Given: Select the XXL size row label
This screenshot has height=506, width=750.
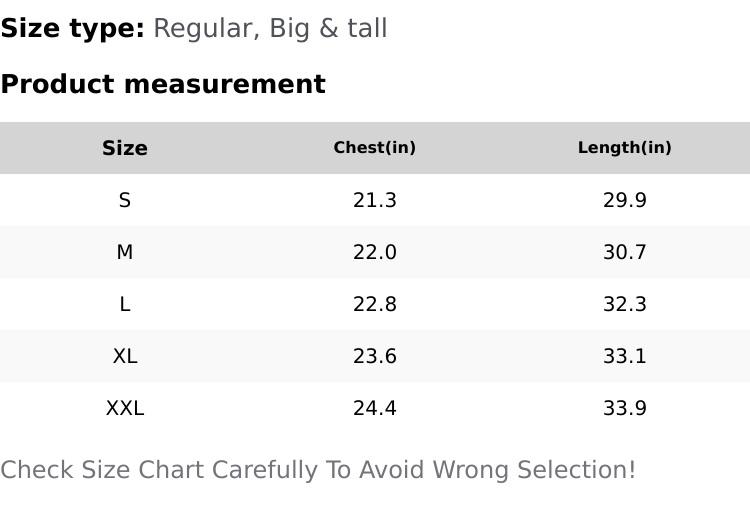Looking at the screenshot, I should (125, 408).
